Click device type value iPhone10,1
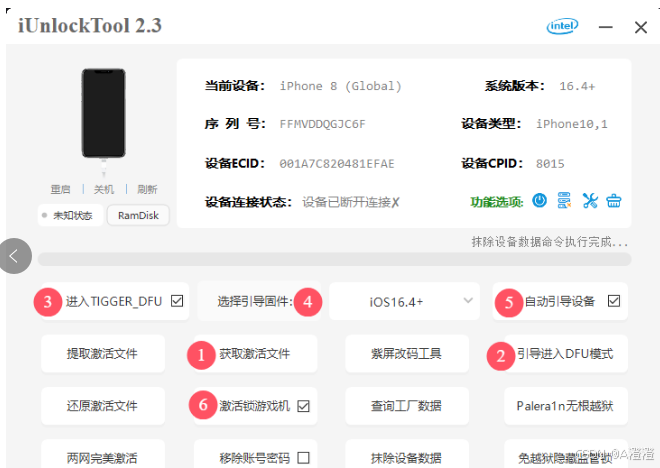 [x=572, y=124]
